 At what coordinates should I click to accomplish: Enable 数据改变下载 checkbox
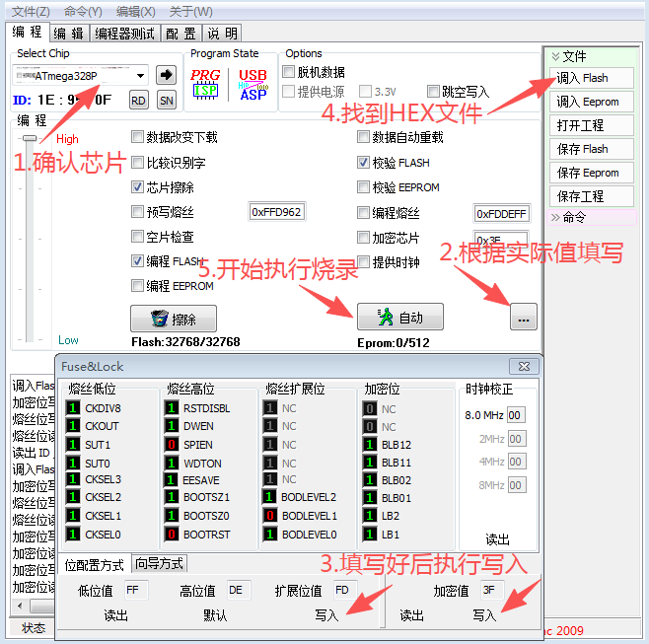click(x=137, y=136)
